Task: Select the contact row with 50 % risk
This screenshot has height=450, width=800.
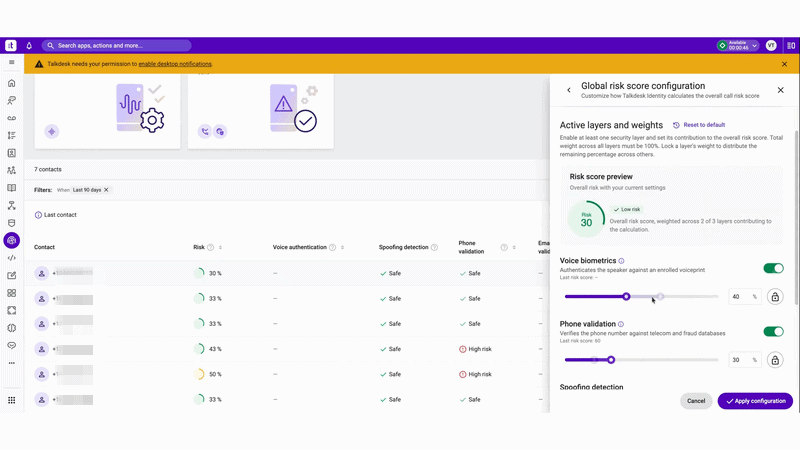Action: click(287, 374)
